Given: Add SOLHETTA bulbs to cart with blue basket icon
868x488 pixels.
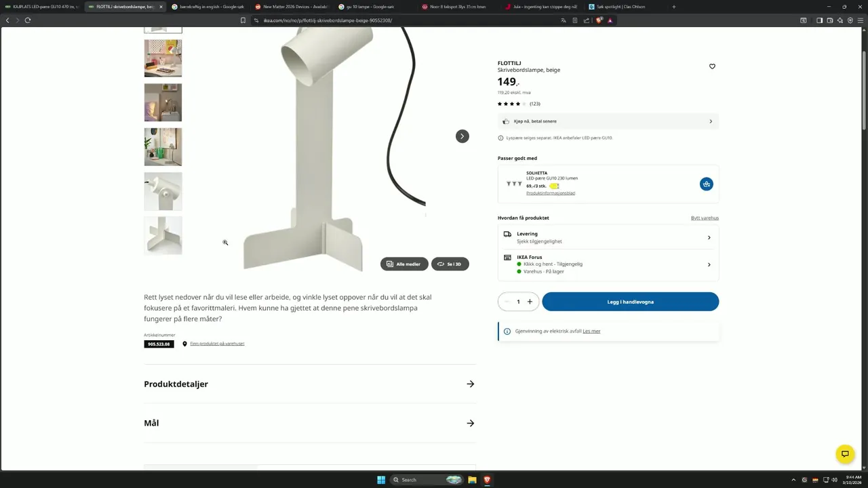Looking at the screenshot, I should pyautogui.click(x=707, y=184).
